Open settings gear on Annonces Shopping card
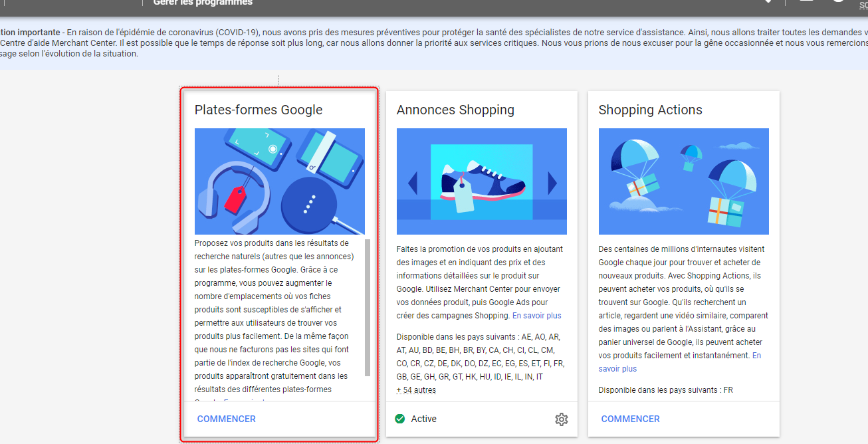The width and height of the screenshot is (868, 444). (x=562, y=419)
